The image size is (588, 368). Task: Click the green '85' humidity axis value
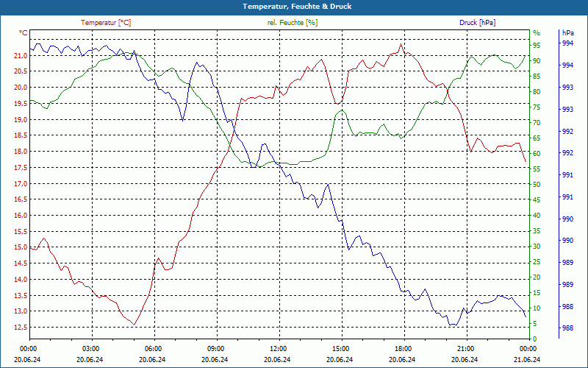(x=537, y=77)
